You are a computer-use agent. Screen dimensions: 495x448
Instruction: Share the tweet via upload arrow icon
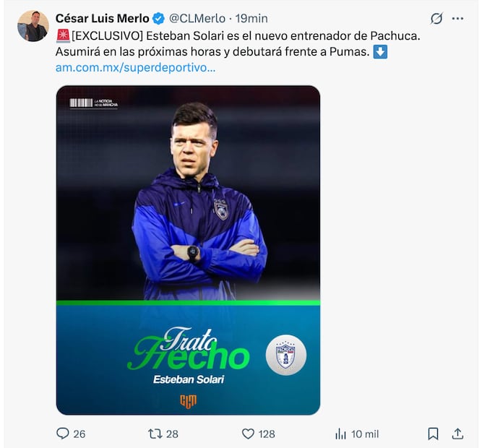point(457,434)
